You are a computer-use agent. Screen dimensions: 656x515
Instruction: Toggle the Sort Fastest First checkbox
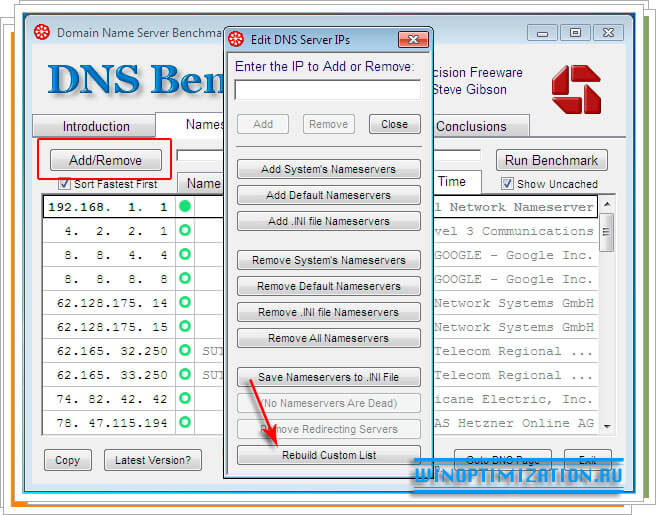pos(65,184)
